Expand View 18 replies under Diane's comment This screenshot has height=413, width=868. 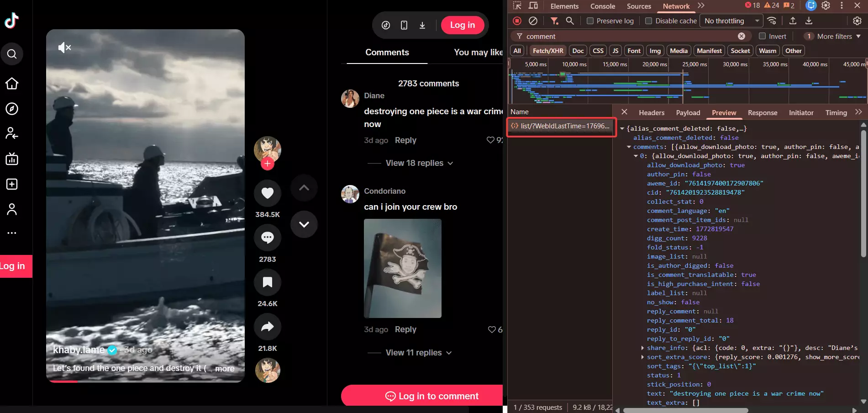[x=415, y=163]
